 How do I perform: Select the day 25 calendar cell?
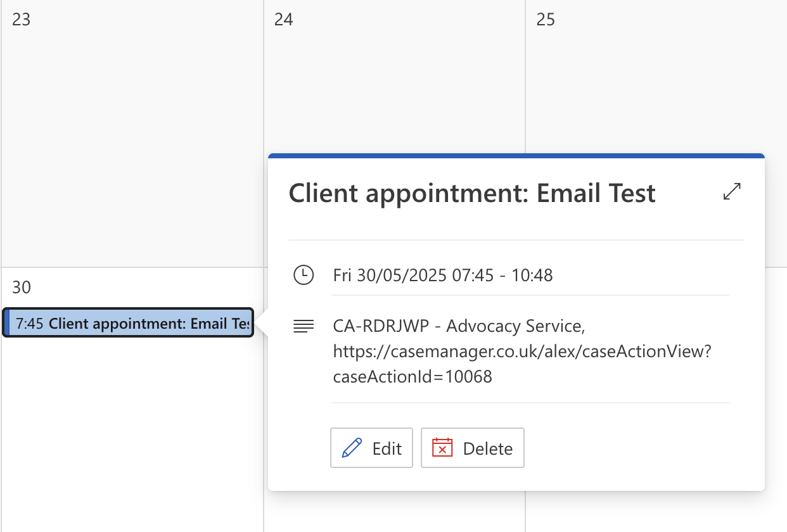tap(656, 76)
